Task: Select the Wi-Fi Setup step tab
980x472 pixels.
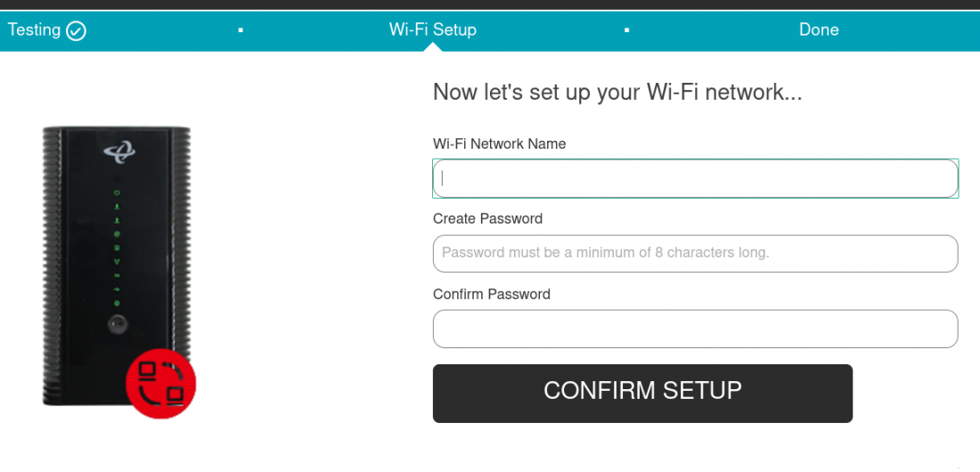Action: pos(433,29)
